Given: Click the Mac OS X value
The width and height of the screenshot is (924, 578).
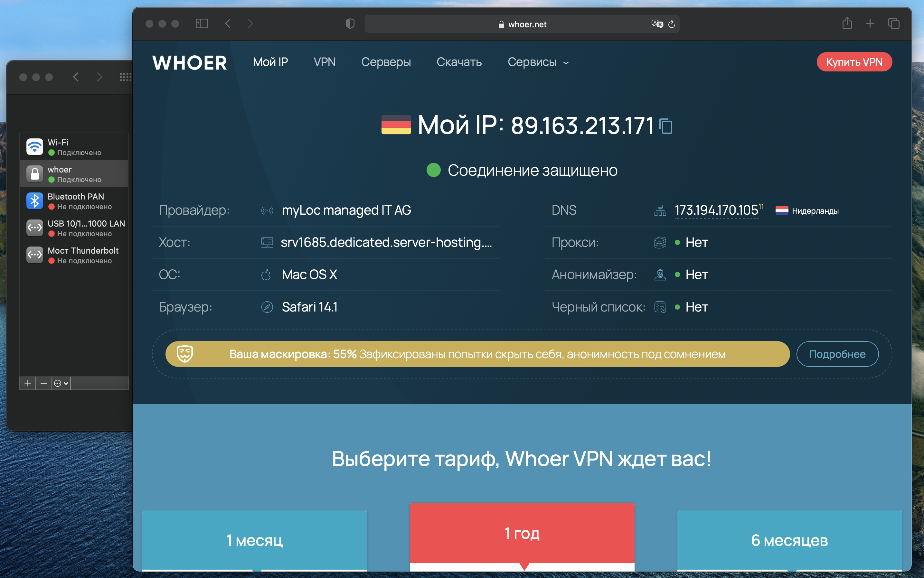Looking at the screenshot, I should click(309, 275).
